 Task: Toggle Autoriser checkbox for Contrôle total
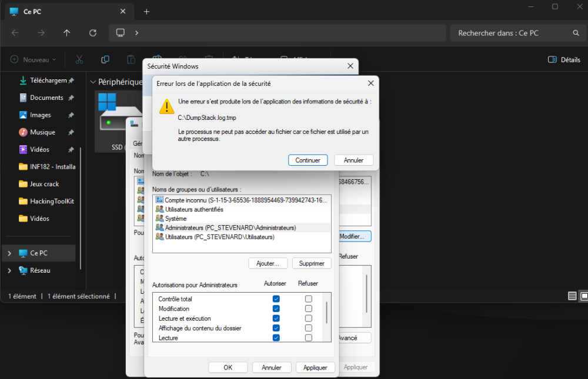[276, 299]
